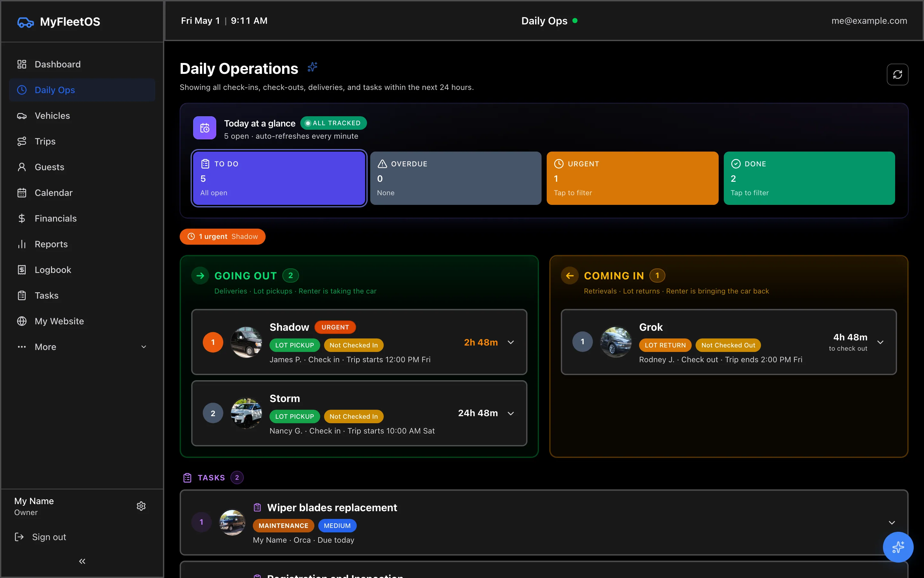Click the Orca thumbnail on wiper task

232,522
